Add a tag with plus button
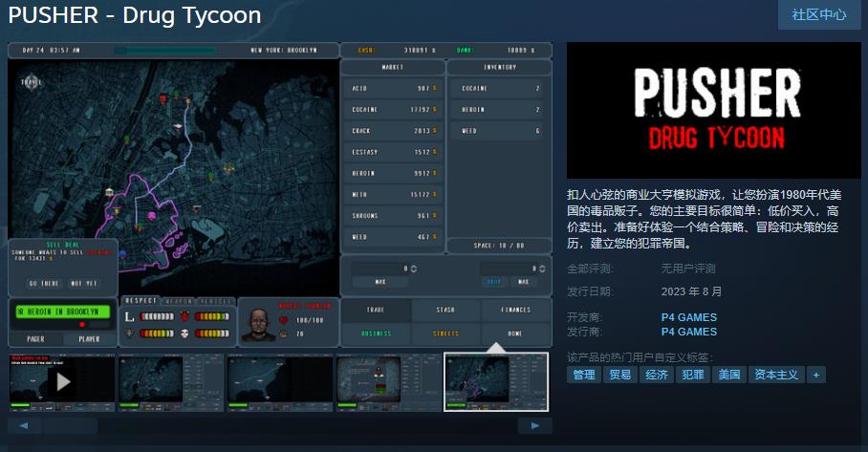This screenshot has width=868, height=452. tap(816, 375)
